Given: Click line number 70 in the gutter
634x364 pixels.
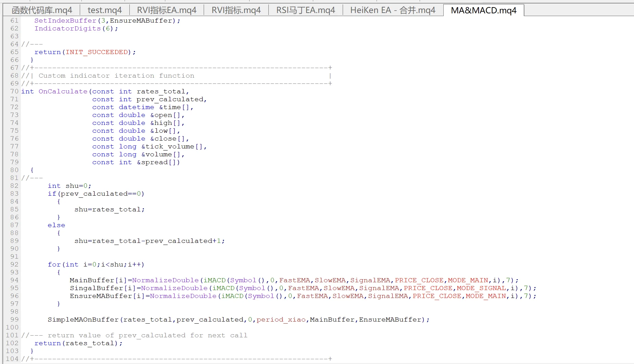Looking at the screenshot, I should point(14,91).
